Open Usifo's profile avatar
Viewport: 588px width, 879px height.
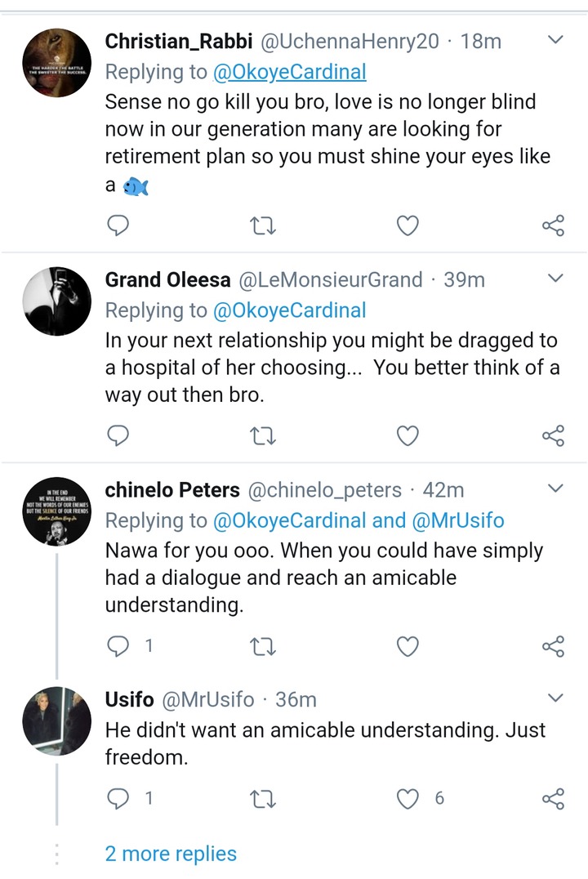(x=56, y=721)
